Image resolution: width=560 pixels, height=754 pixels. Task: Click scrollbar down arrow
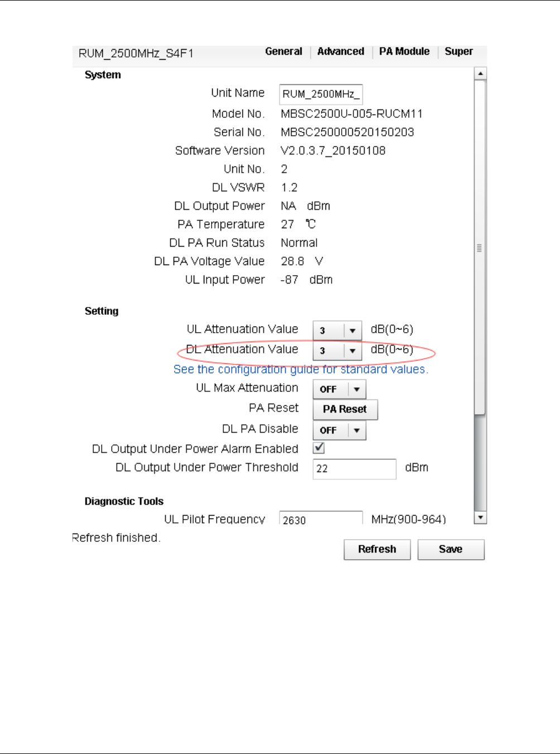click(480, 517)
